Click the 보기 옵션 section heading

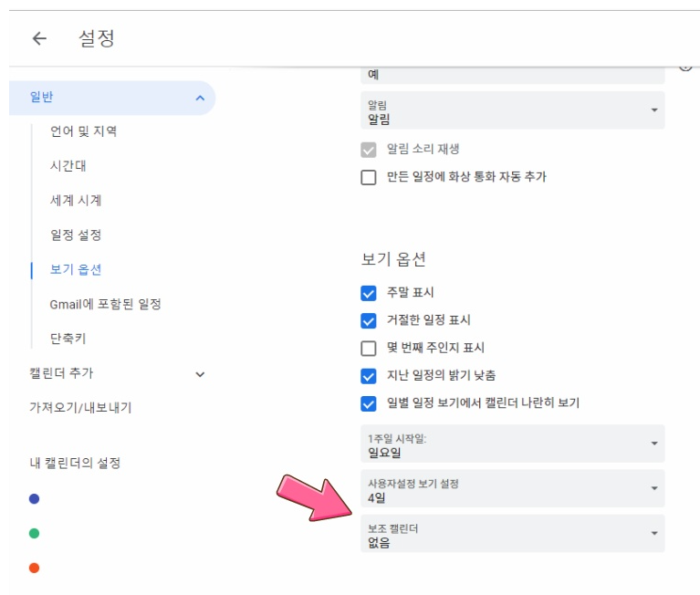click(x=393, y=259)
